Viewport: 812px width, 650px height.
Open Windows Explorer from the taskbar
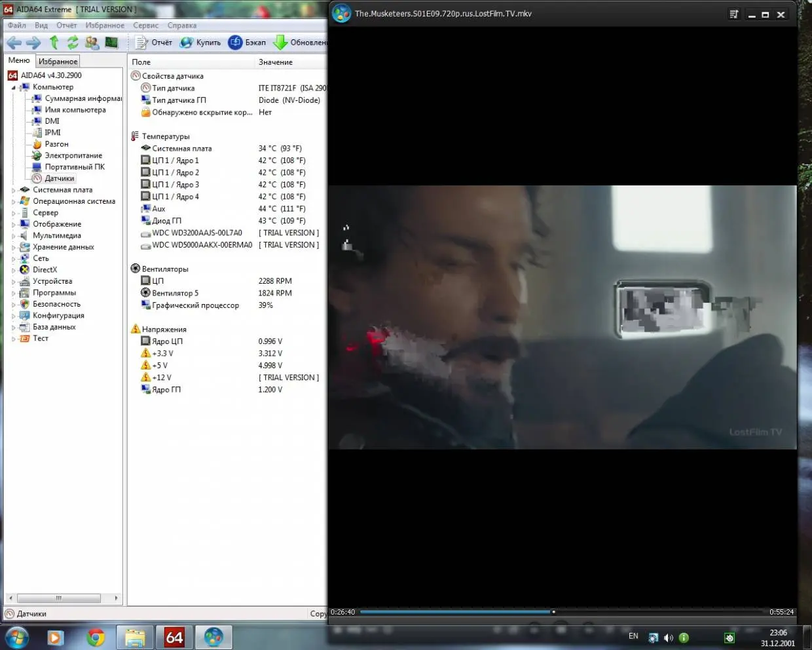(135, 638)
